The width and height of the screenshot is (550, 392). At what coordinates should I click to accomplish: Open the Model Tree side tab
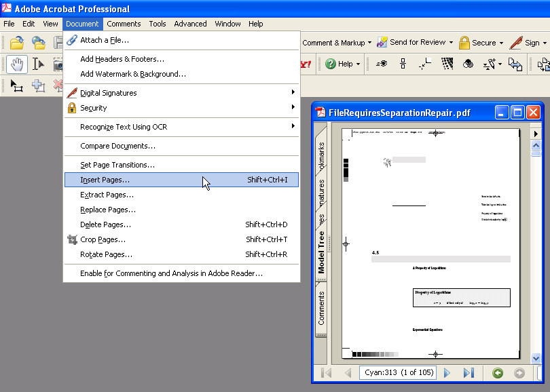tap(321, 252)
